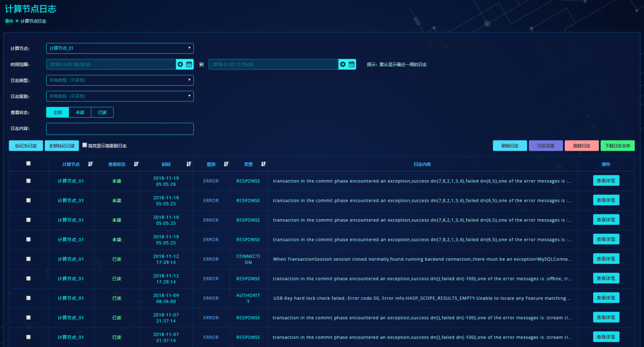This screenshot has width=644, height=347.
Task: Click the 日志内容 column header
Action: tap(422, 164)
